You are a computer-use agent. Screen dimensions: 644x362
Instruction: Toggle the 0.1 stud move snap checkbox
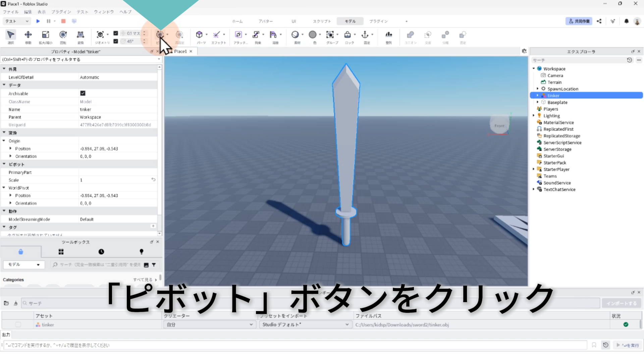(x=116, y=33)
